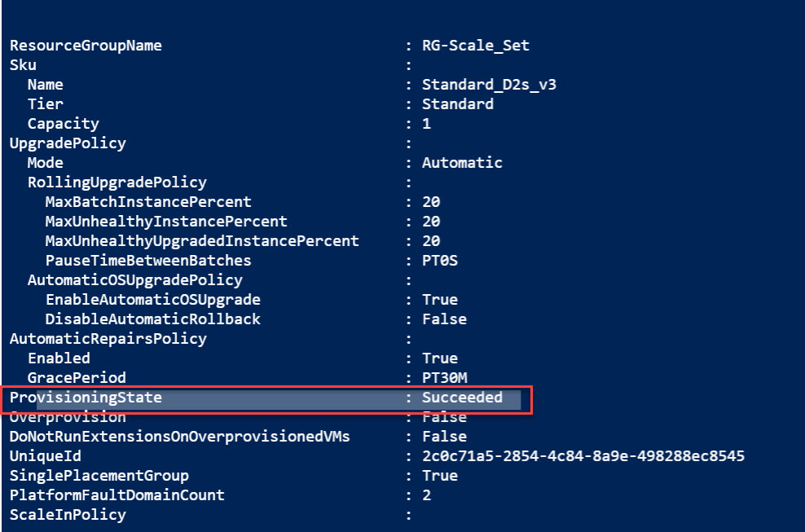Viewport: 805px width, 532px height.
Task: Click the EnableAutomaticOSUpgrade label
Action: tap(153, 300)
